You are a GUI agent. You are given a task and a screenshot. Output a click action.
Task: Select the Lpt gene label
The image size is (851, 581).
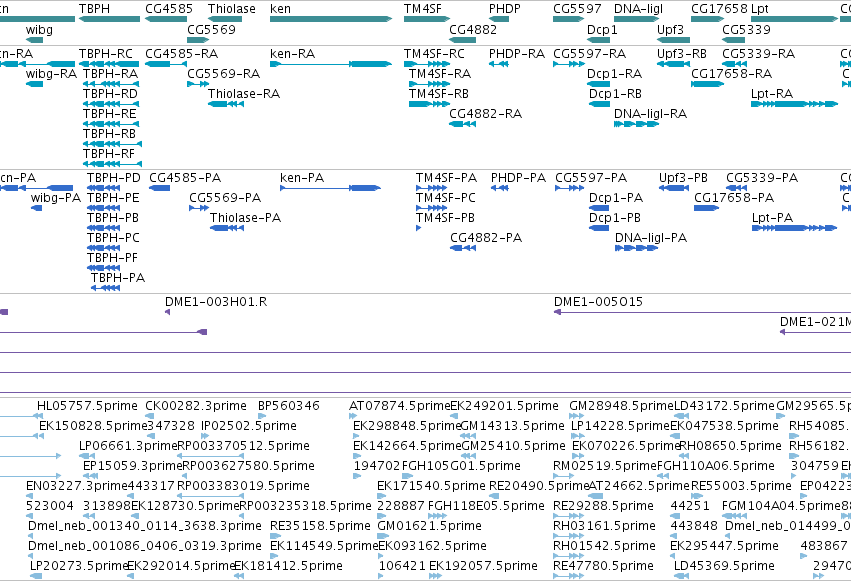(760, 9)
